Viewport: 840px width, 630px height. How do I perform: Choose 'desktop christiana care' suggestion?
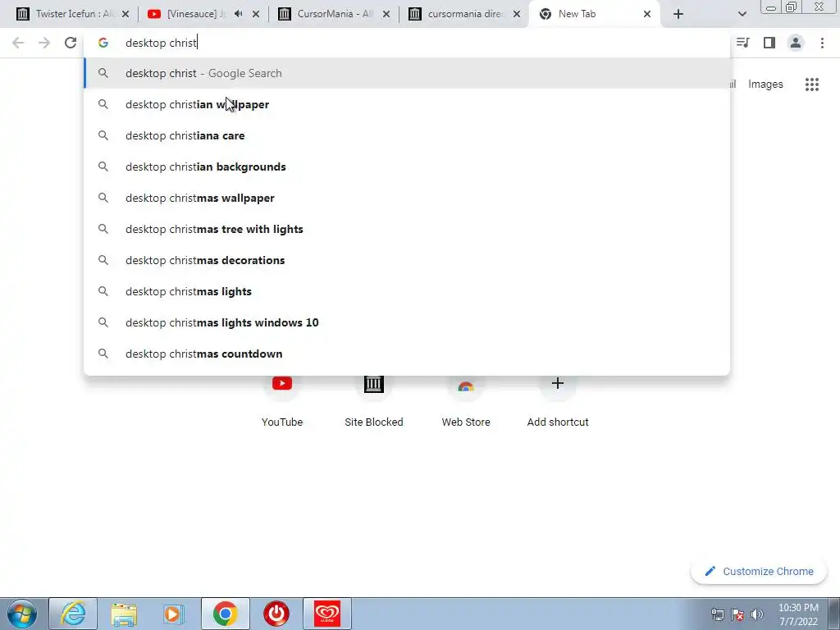pyautogui.click(x=407, y=135)
